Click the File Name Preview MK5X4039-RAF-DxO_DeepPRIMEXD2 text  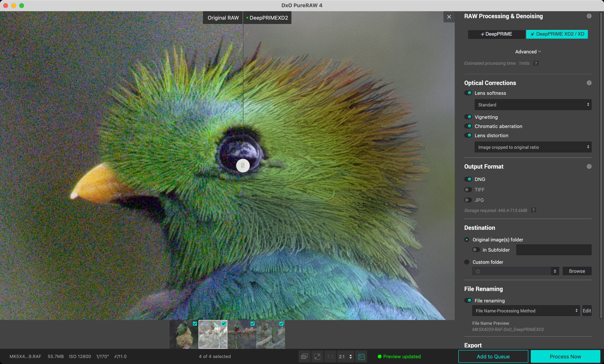pyautogui.click(x=508, y=329)
